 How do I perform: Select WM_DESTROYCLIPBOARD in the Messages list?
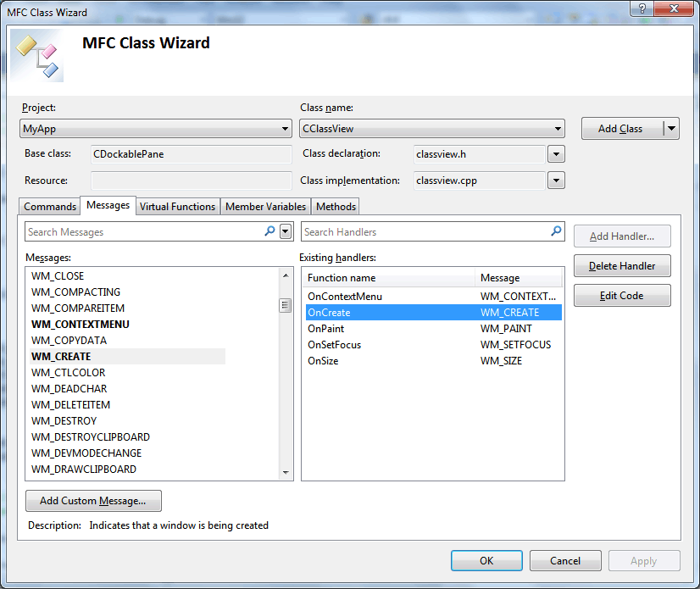coord(91,436)
